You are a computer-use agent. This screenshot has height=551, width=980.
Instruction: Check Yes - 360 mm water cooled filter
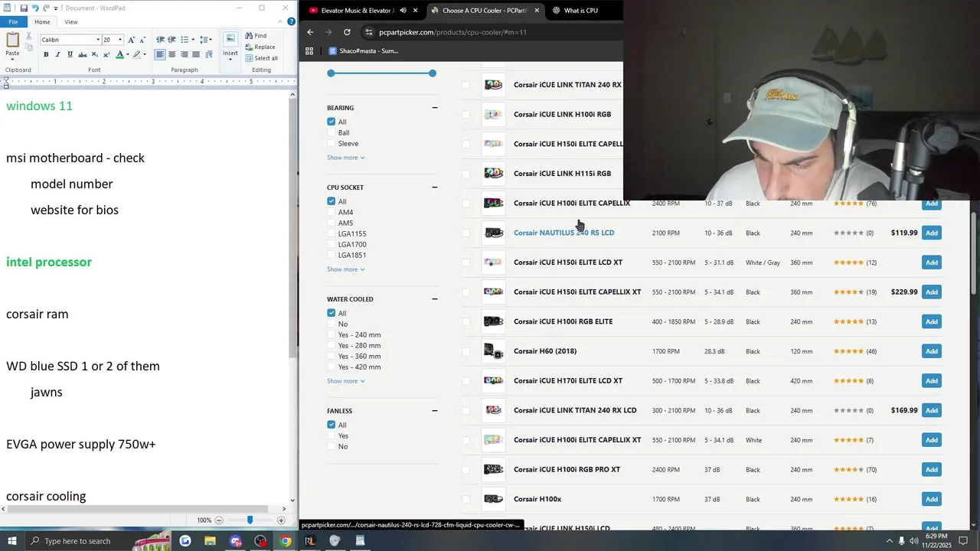coord(332,356)
